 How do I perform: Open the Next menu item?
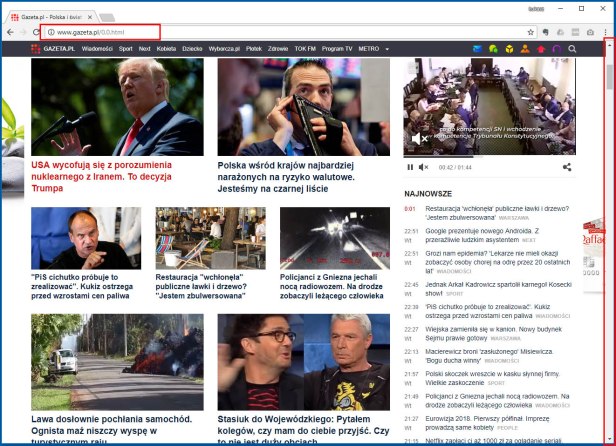coord(144,49)
